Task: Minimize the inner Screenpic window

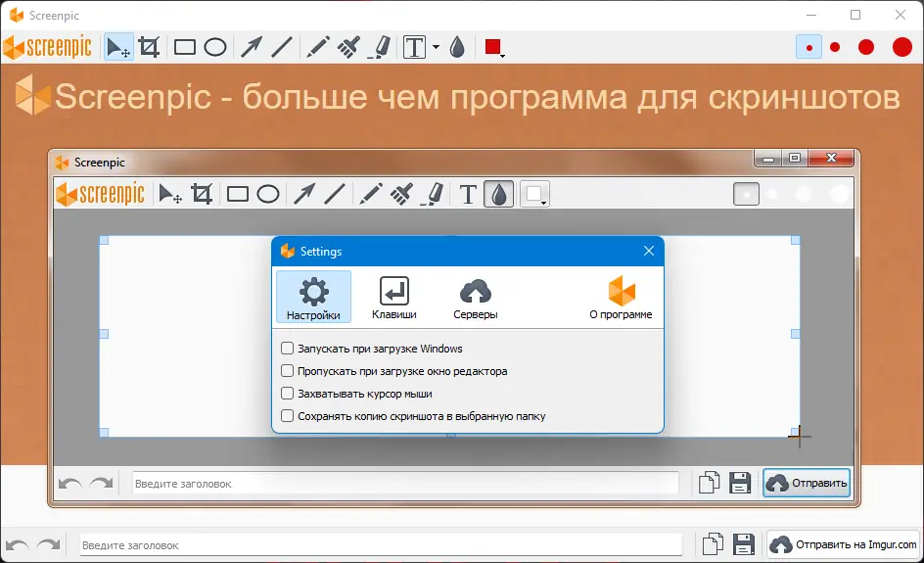Action: point(768,159)
